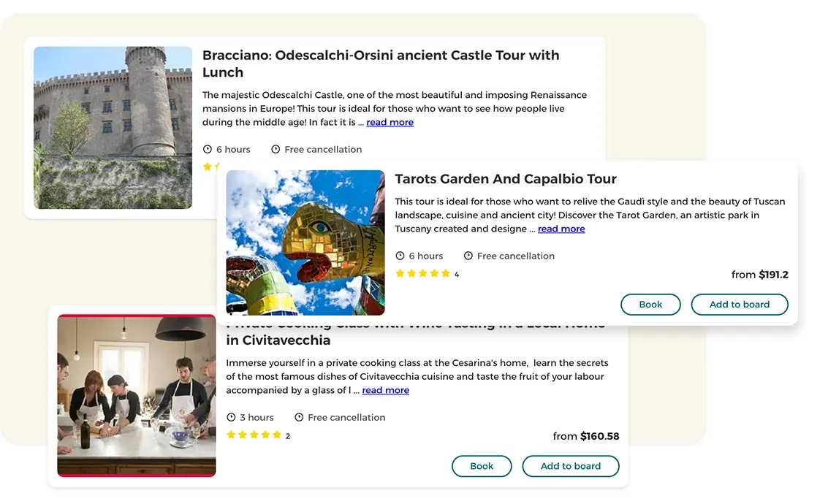The image size is (828, 504).
Task: Add the cooking class to board
Action: [570, 466]
